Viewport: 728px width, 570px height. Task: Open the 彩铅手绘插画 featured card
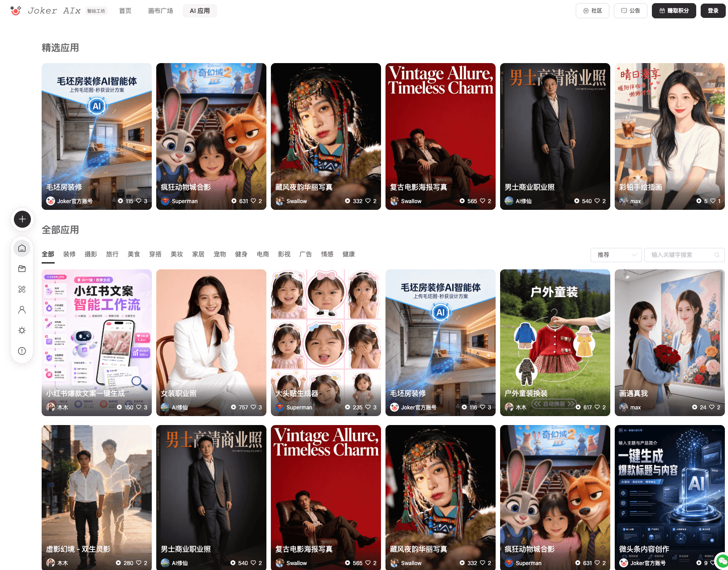pyautogui.click(x=670, y=136)
